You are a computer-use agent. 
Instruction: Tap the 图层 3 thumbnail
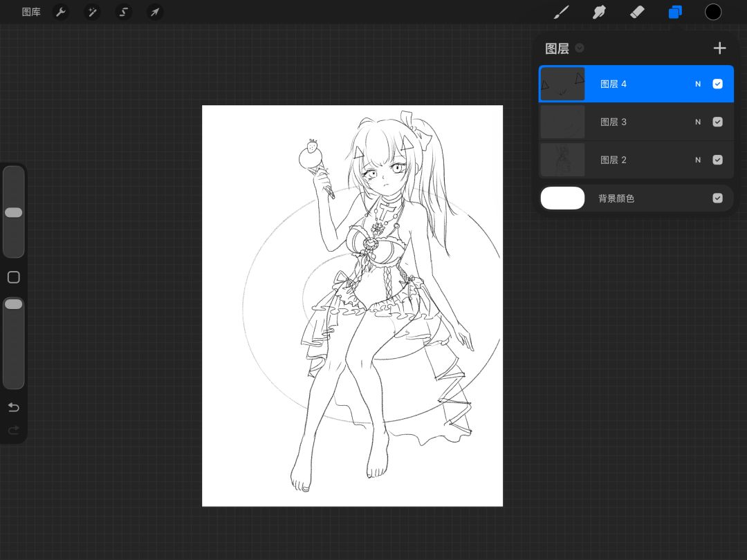pos(562,122)
